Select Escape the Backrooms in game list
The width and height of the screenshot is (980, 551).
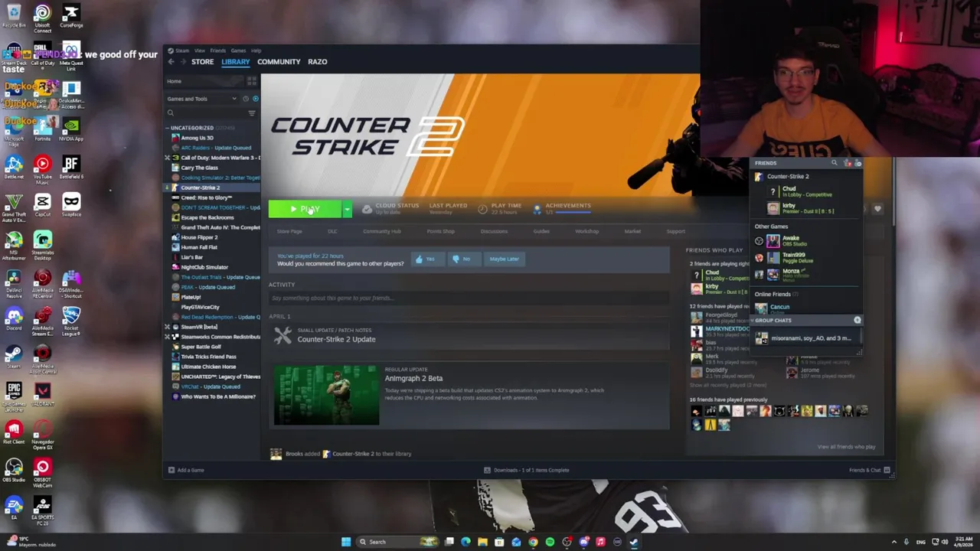tap(207, 217)
